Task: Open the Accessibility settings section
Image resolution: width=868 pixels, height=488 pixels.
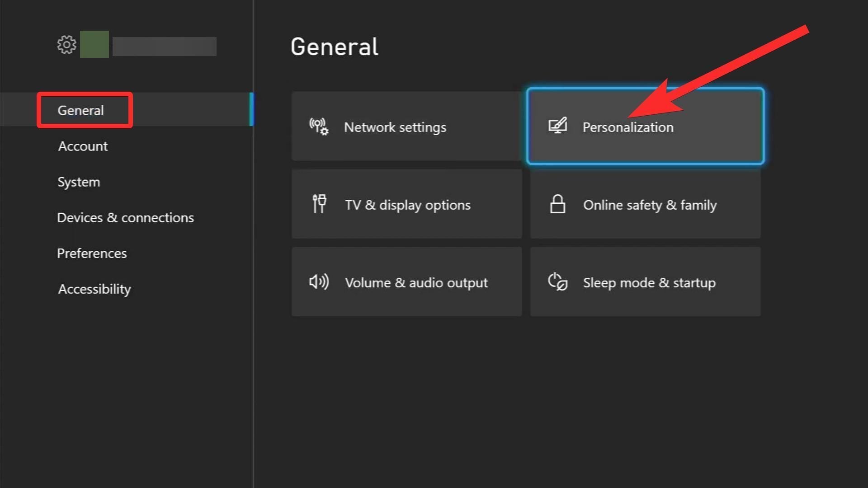Action: pos(94,289)
